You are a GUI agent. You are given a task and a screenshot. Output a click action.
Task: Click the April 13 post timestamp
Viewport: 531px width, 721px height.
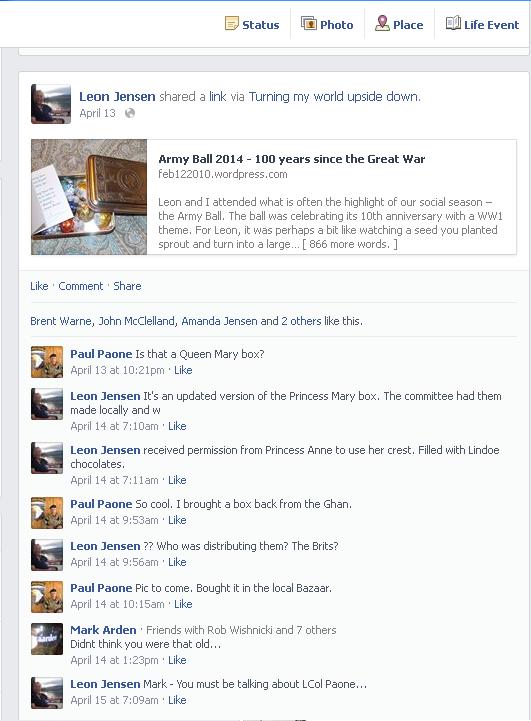[97, 113]
